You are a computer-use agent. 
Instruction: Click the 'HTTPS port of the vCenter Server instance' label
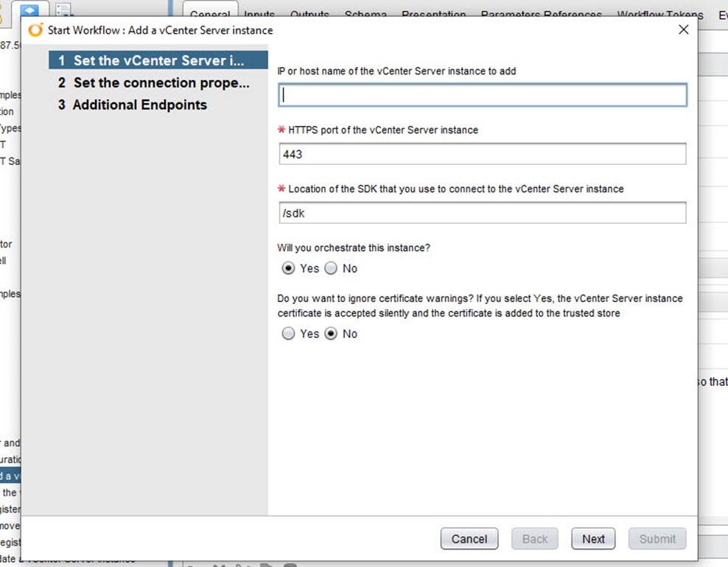(x=383, y=130)
